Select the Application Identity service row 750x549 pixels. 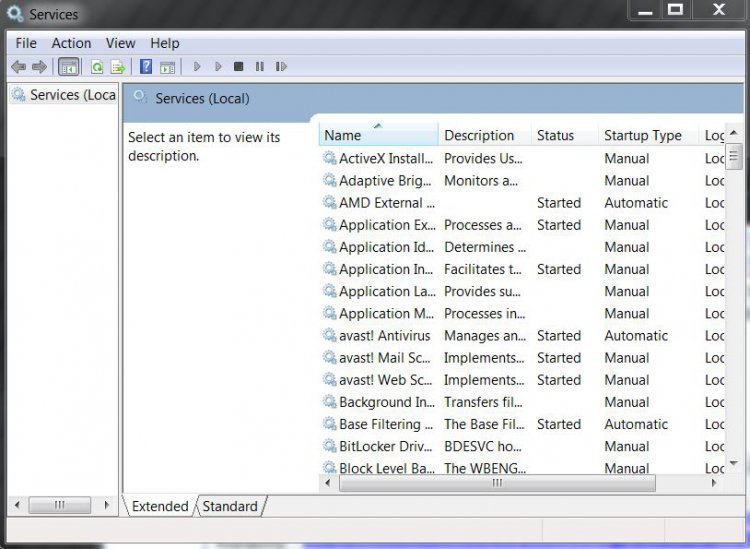pos(522,247)
